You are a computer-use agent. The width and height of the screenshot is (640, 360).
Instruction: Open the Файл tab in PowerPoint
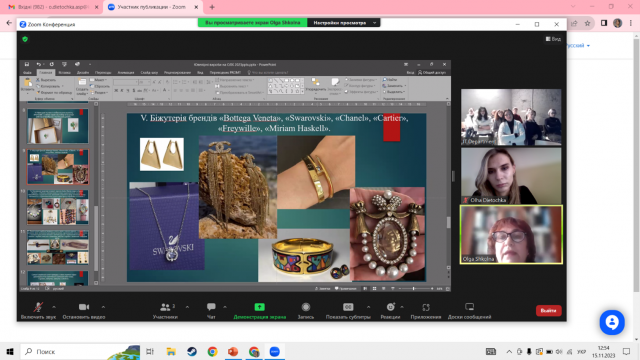pos(27,73)
